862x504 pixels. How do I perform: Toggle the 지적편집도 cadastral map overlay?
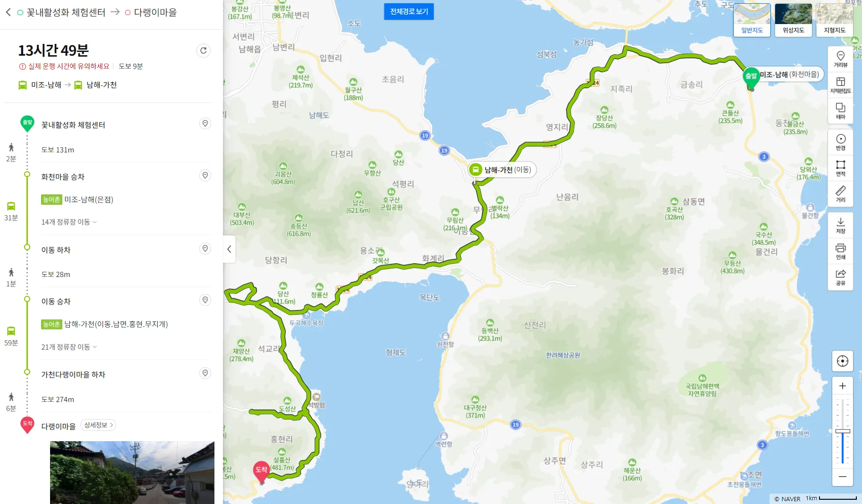point(840,85)
